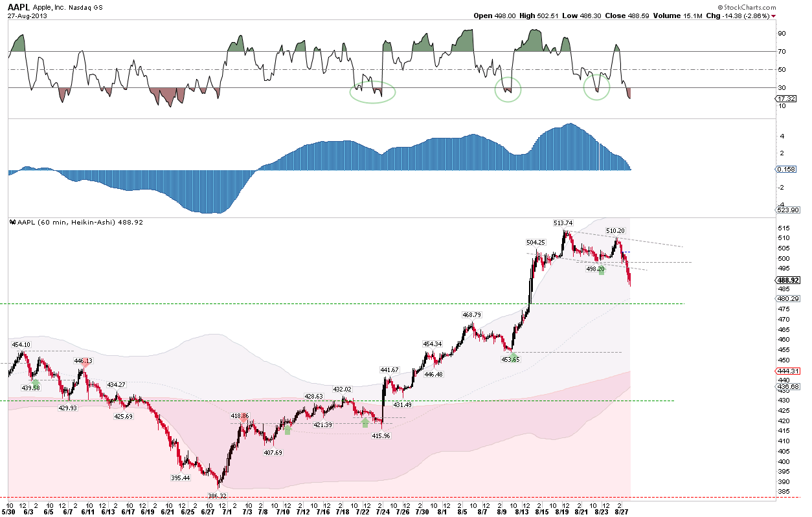
Task: Click the 395.44 price label
Action: pos(180,478)
